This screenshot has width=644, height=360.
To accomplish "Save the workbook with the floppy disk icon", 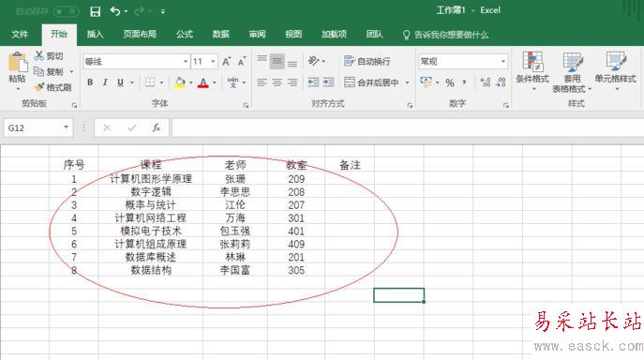I will click(96, 11).
